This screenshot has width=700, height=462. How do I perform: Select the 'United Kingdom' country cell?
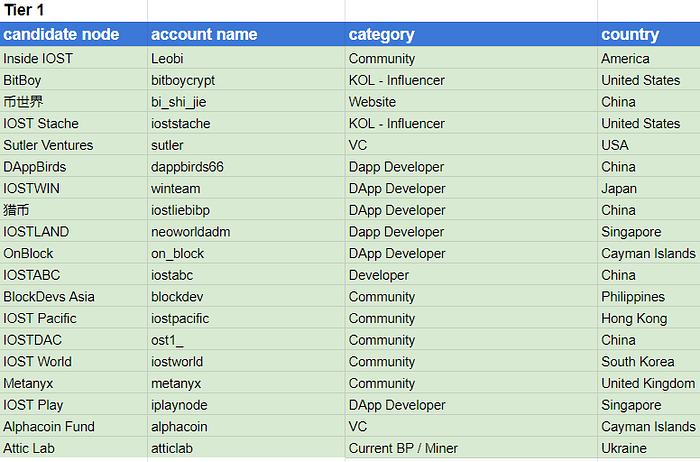pos(649,383)
